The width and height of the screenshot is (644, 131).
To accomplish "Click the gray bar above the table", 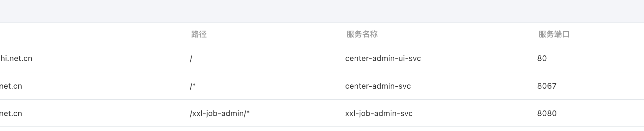I will pyautogui.click(x=322, y=11).
